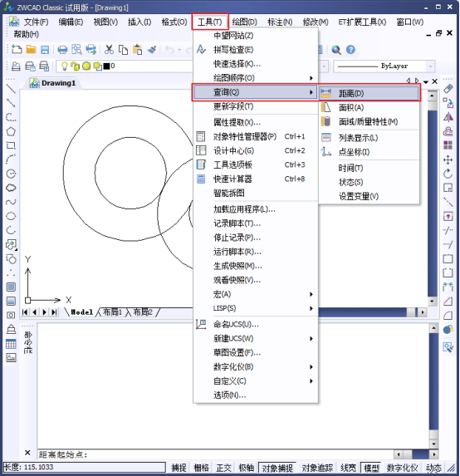Click the Cut scissors icon
Viewport: 460px width, 476px height.
point(109,50)
